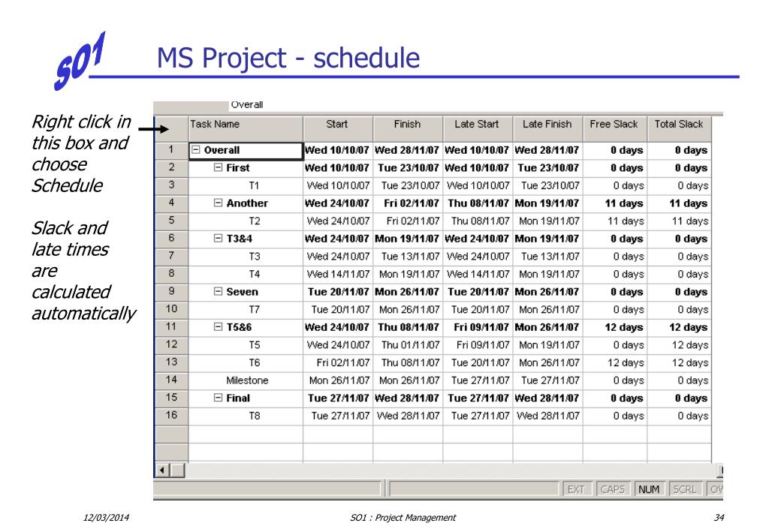Collapse the Overall summary task

pos(196,150)
